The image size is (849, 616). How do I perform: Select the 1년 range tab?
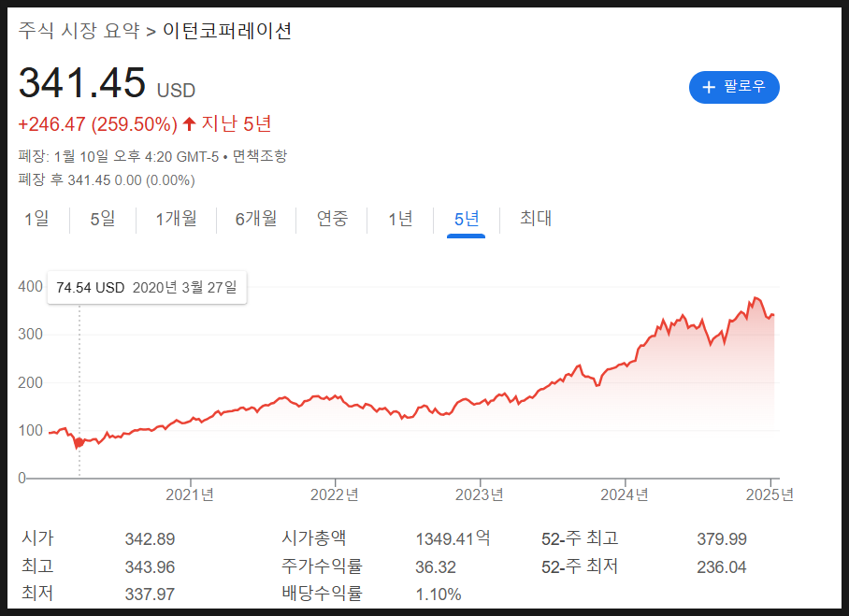[401, 219]
